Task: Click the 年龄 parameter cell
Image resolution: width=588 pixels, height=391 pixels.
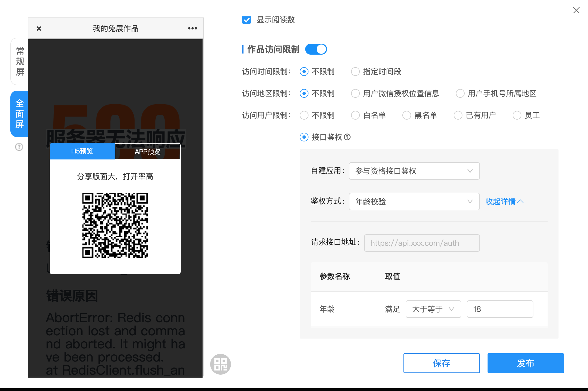Action: [327, 309]
